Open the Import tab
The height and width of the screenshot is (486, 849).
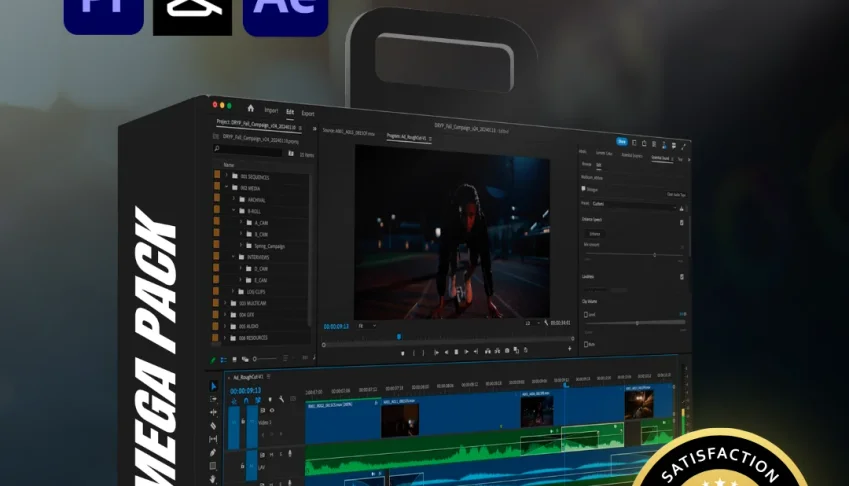pyautogui.click(x=271, y=110)
